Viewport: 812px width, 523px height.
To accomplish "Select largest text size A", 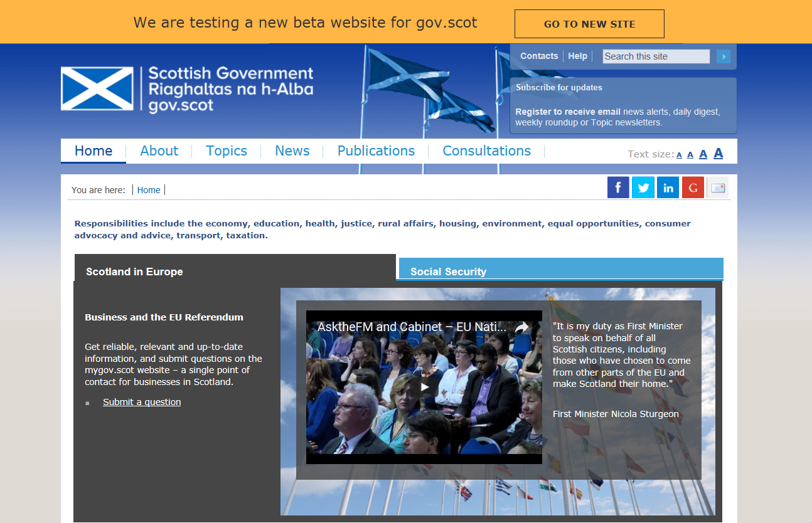I will click(719, 153).
